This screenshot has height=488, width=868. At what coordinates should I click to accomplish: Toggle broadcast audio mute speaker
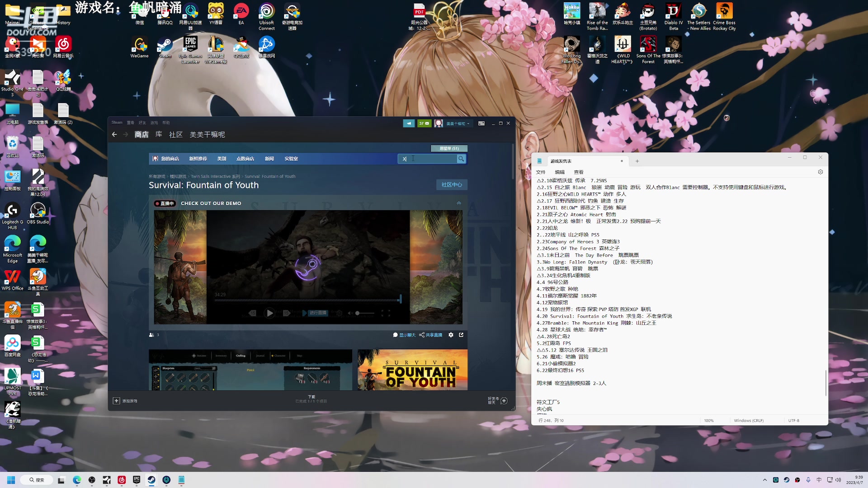pos(351,313)
